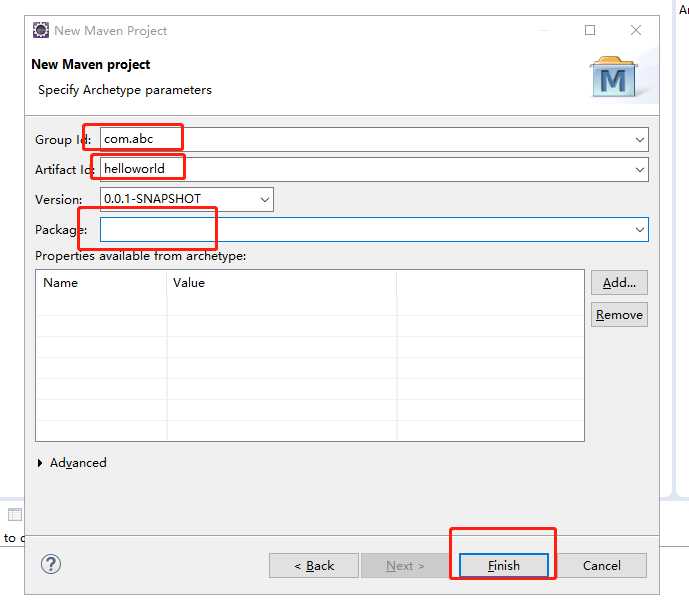Click the Version field showing 0.0.1-SNAPSHOT

tap(187, 199)
